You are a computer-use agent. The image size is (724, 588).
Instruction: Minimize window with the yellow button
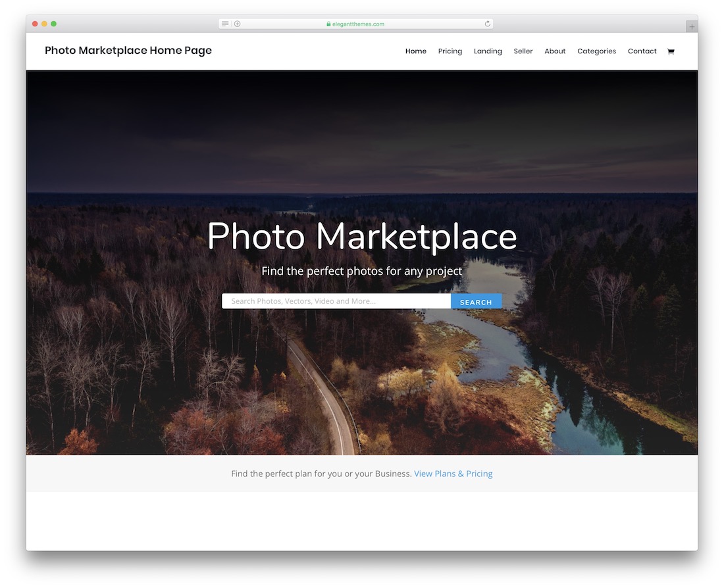pos(44,24)
